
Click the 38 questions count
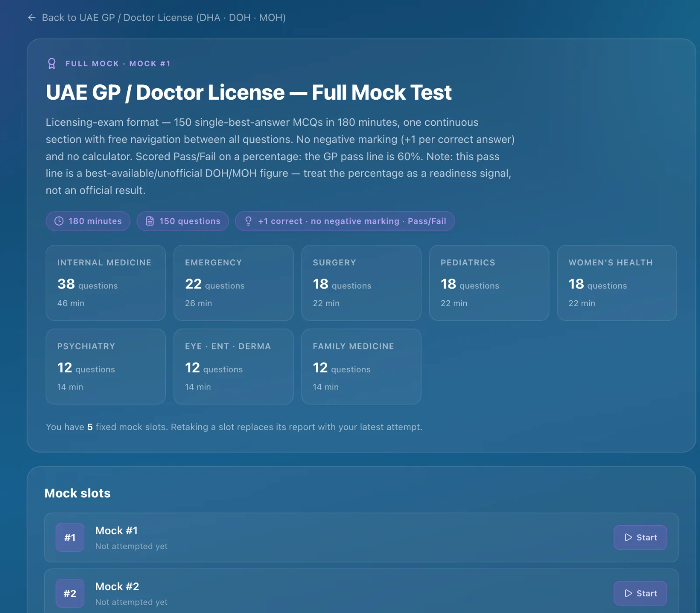pyautogui.click(x=87, y=284)
